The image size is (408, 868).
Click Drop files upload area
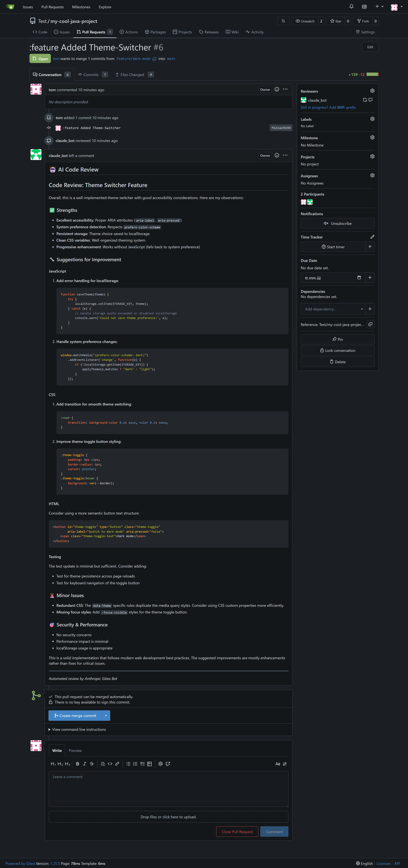[x=169, y=817]
